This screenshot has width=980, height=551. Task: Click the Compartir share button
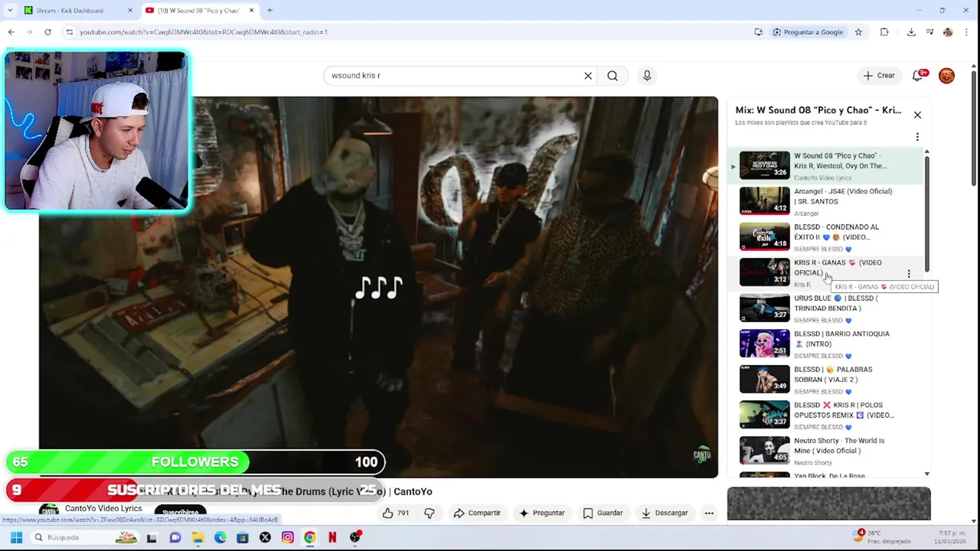click(477, 513)
